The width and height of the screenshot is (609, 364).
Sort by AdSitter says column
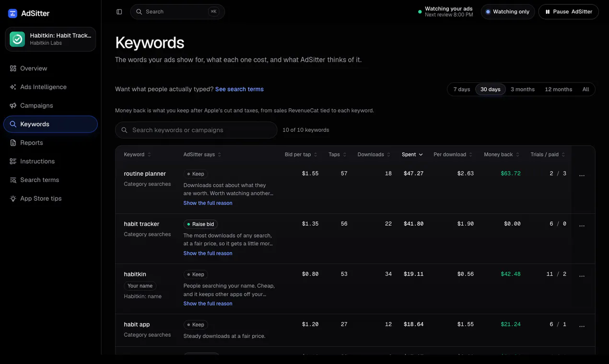point(202,155)
